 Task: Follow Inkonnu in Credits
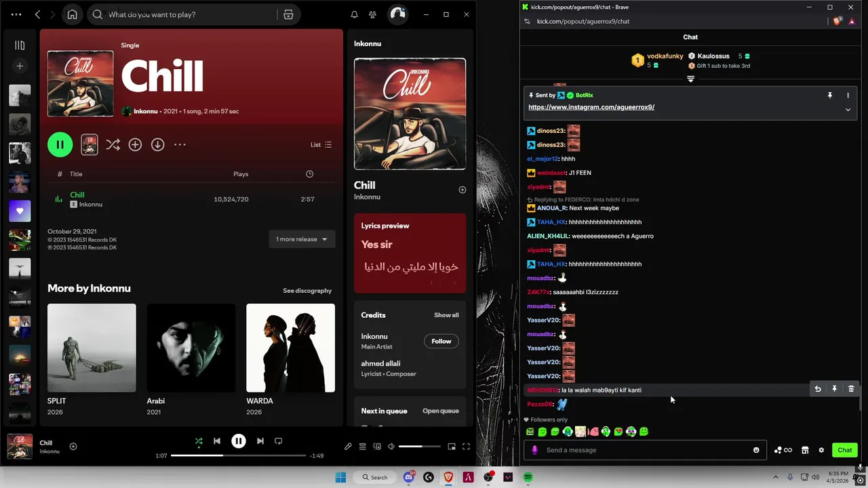pyautogui.click(x=441, y=341)
